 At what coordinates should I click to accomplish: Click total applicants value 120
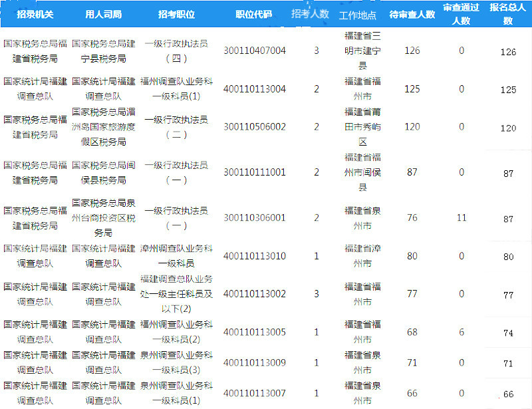[508, 128]
